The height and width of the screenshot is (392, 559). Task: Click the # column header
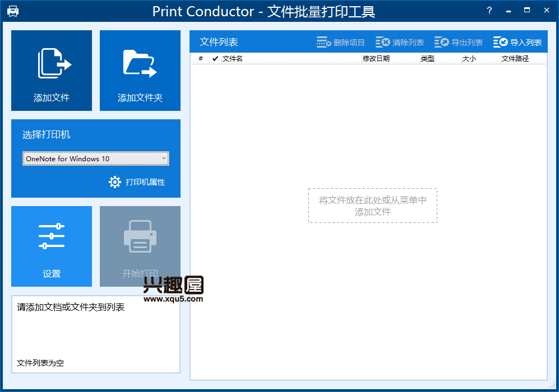[x=201, y=58]
